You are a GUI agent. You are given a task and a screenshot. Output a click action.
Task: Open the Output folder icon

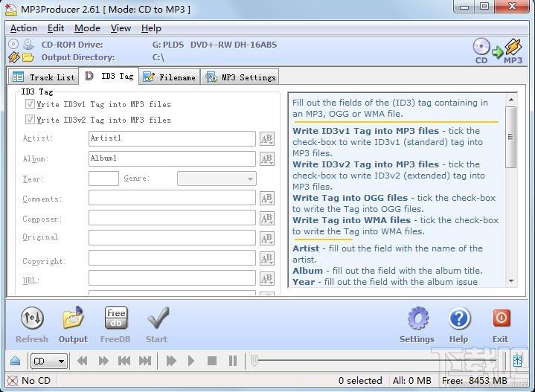coord(73,318)
